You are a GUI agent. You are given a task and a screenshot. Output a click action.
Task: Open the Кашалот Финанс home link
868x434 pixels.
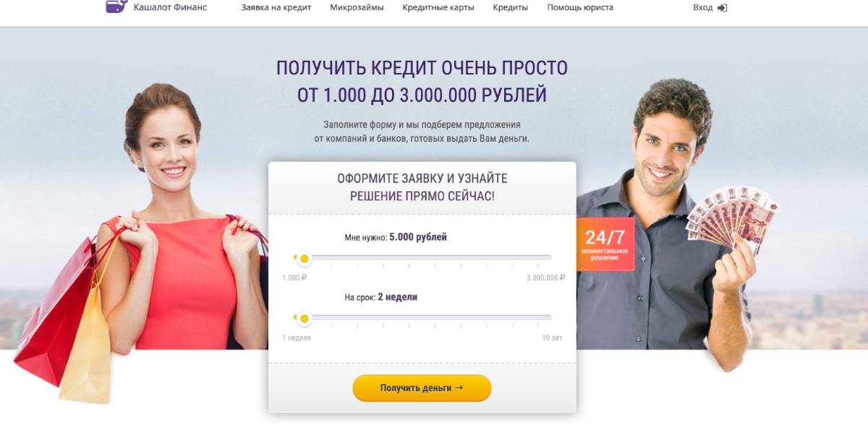tap(171, 7)
